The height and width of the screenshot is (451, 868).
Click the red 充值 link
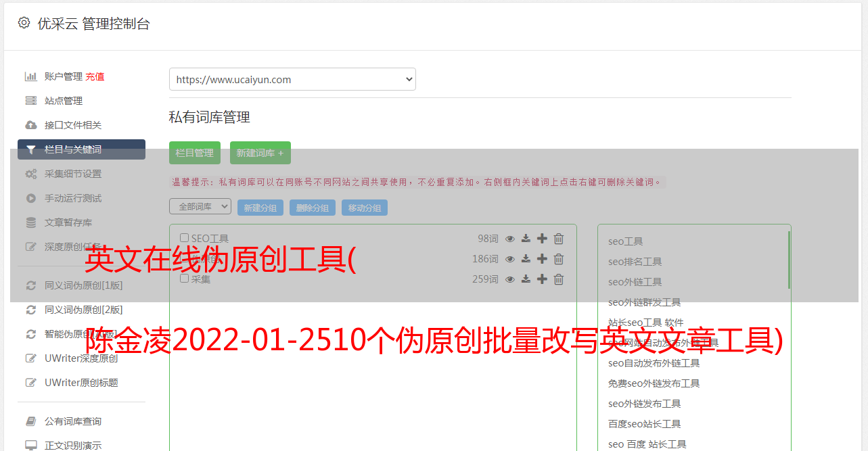(x=95, y=76)
